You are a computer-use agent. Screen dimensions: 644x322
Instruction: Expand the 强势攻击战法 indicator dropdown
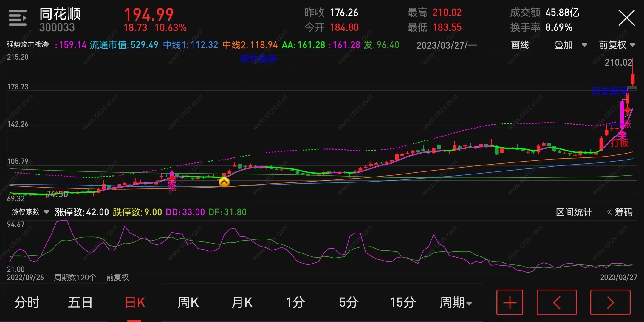click(x=28, y=45)
